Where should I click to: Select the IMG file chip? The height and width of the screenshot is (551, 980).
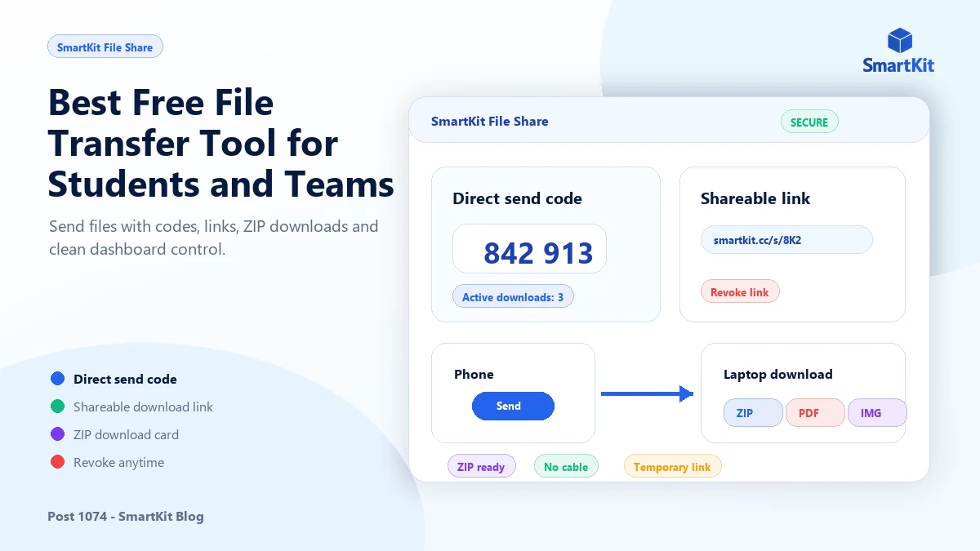pos(877,413)
